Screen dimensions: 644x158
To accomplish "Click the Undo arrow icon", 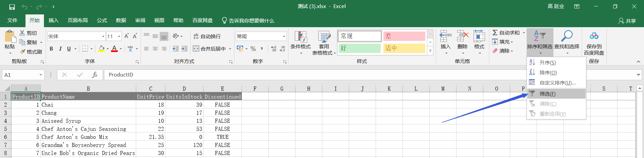I will click(x=24, y=7).
